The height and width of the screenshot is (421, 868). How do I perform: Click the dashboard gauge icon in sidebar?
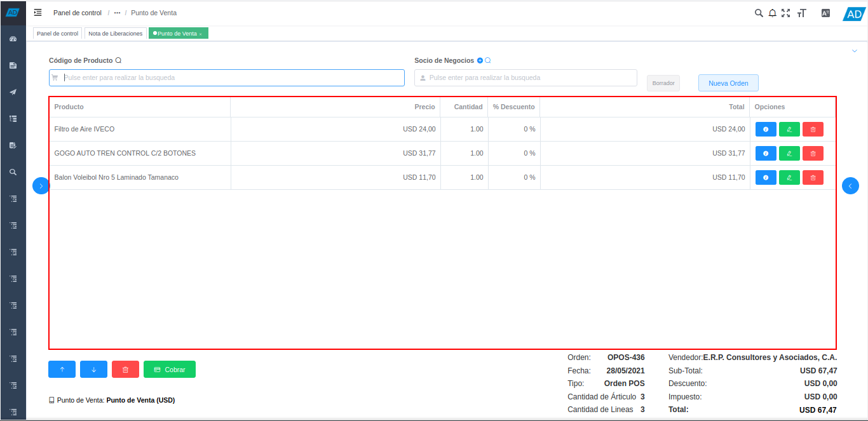(13, 39)
